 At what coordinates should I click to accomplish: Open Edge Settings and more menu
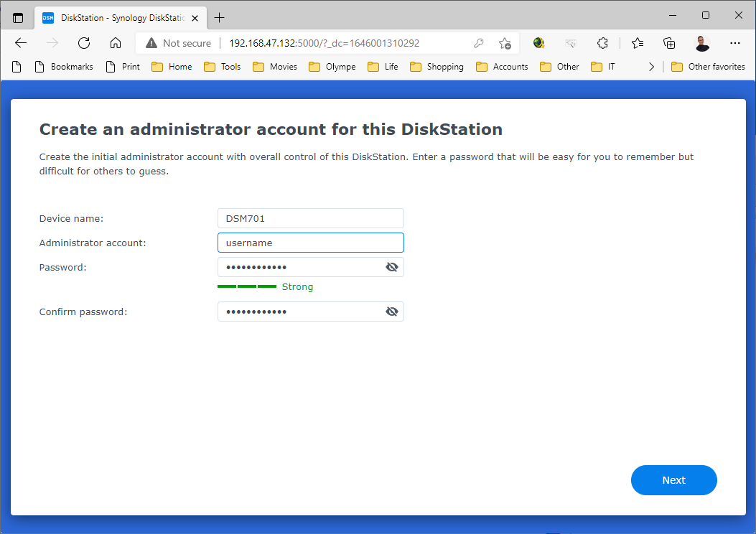pos(734,43)
